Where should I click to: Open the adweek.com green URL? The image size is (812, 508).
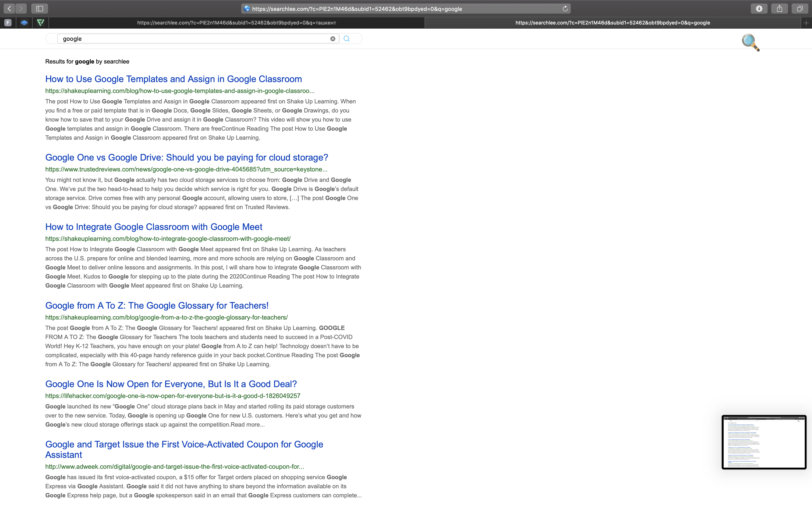point(174,466)
